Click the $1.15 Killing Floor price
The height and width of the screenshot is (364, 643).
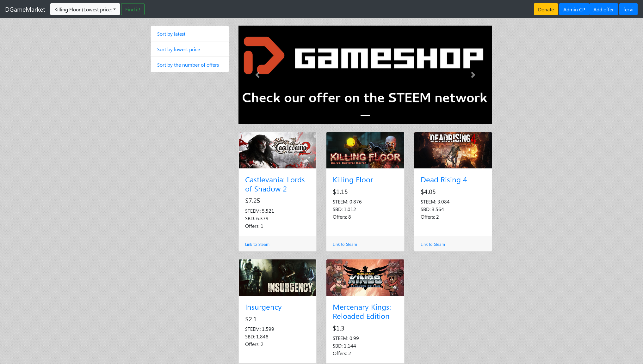click(x=340, y=192)
